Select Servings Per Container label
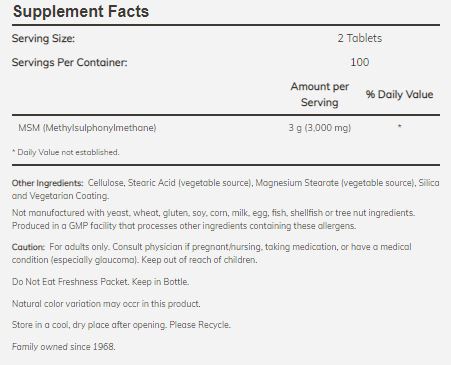Image resolution: width=451 pixels, height=365 pixels. (70, 62)
